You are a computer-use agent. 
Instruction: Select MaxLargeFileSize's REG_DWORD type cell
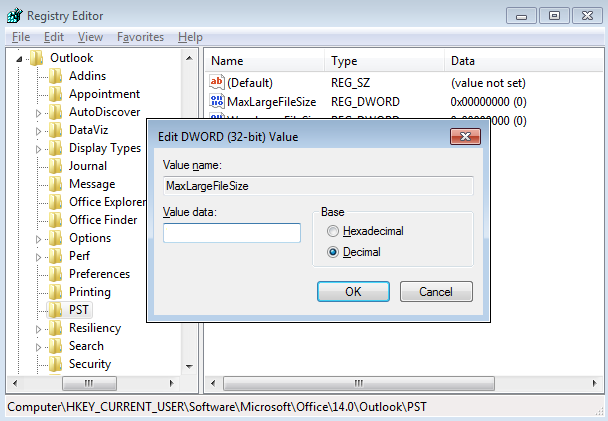(x=365, y=102)
